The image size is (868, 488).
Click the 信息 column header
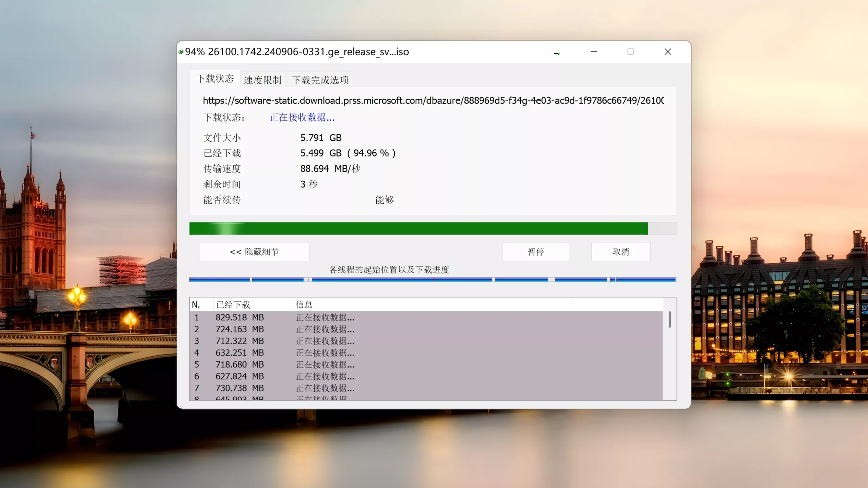tap(304, 304)
